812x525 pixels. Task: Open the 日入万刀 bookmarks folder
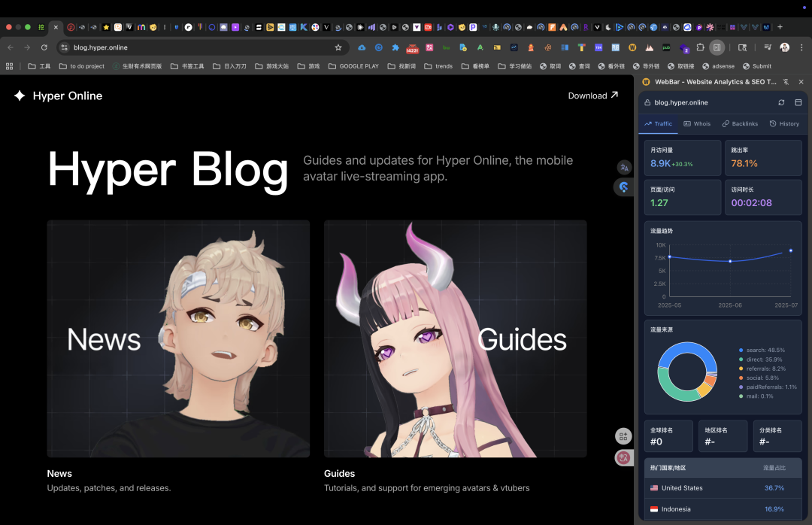(229, 66)
